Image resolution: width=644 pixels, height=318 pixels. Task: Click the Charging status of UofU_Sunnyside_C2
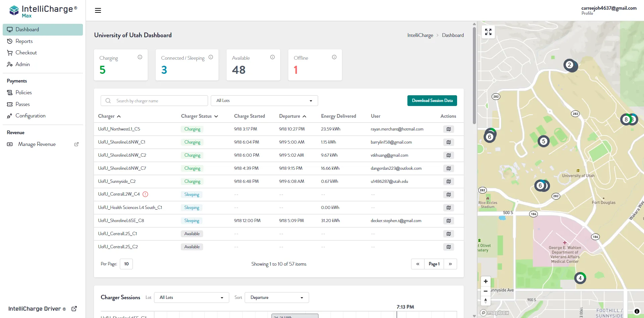(192, 181)
